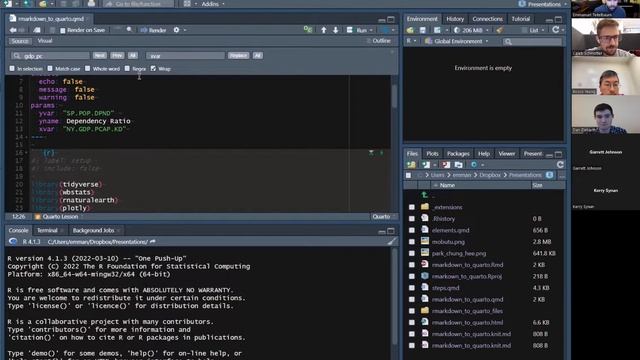640x360 pixels.
Task: Open Global Environment dropdown
Action: (457, 41)
